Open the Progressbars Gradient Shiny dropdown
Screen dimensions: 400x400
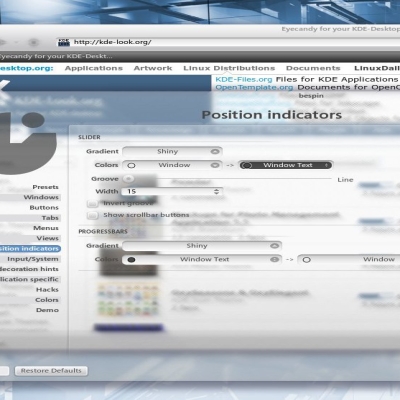pyautogui.click(x=202, y=246)
